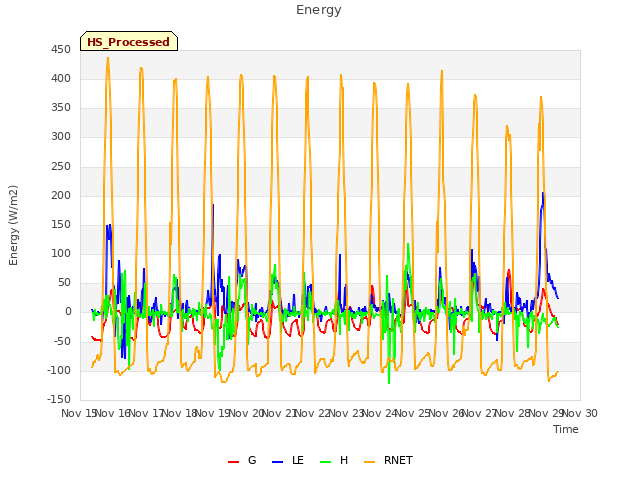This screenshot has width=640, height=480.
Task: Click the -100 y-axis tick label
Action: (59, 370)
